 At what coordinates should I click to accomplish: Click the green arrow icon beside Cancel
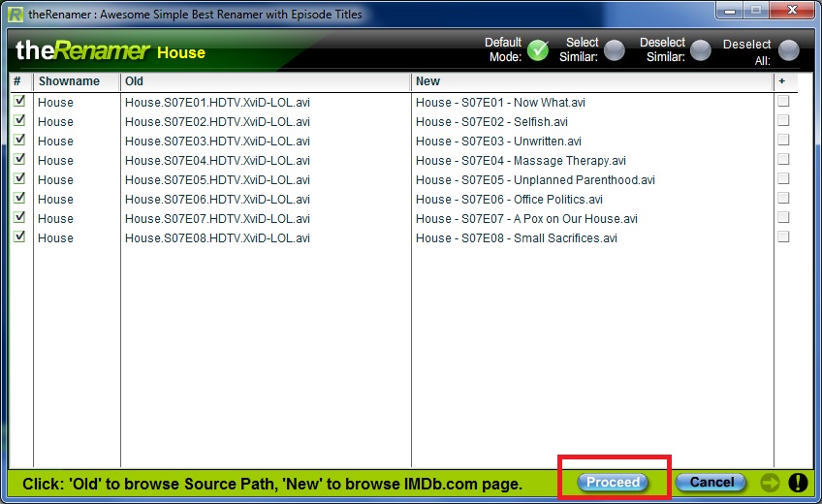coord(770,483)
